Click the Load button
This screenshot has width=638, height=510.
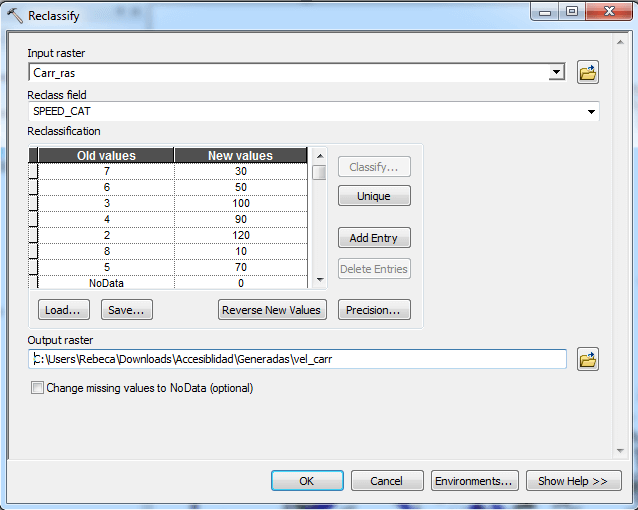click(64, 310)
